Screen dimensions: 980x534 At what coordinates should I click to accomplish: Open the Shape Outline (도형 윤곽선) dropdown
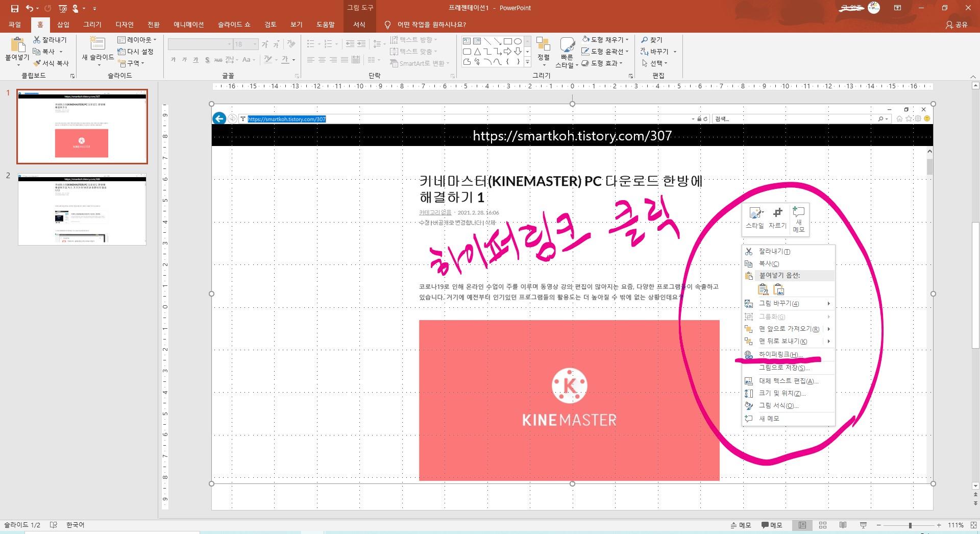(x=605, y=52)
